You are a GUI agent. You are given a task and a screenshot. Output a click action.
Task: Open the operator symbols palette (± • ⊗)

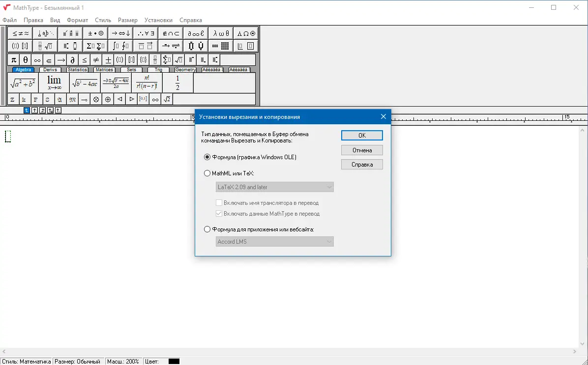pyautogui.click(x=96, y=33)
